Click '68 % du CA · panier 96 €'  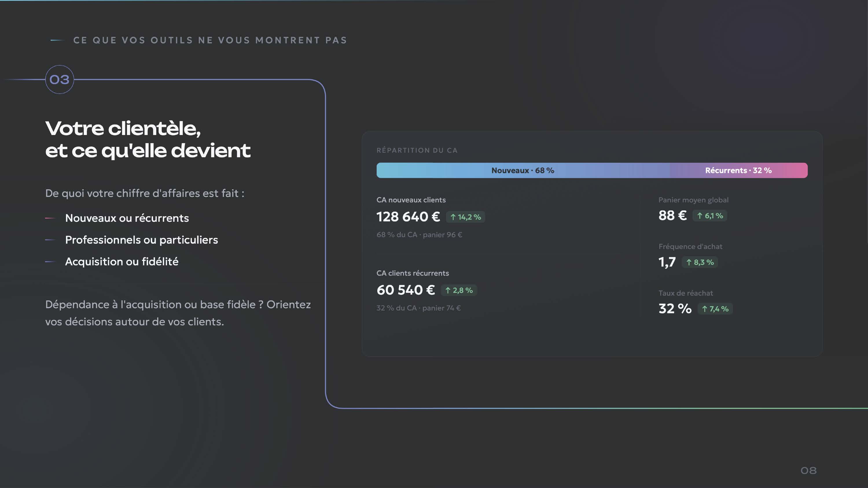[x=419, y=235]
